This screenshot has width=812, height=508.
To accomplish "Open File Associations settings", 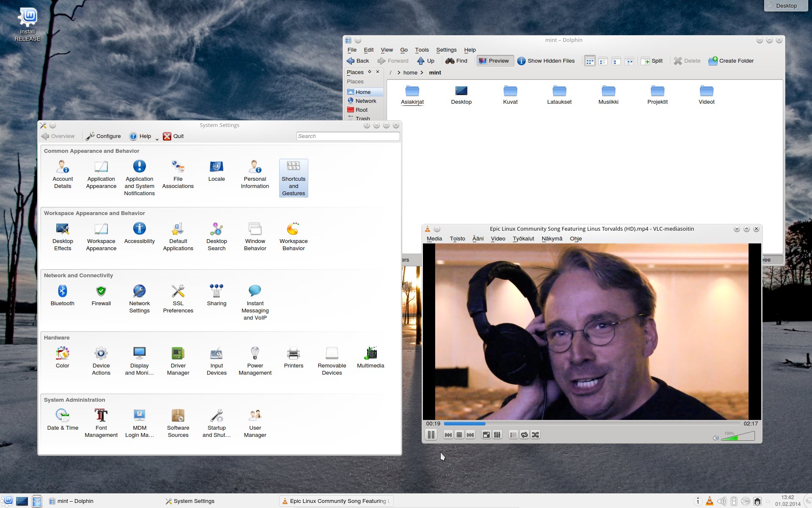I will 178,174.
